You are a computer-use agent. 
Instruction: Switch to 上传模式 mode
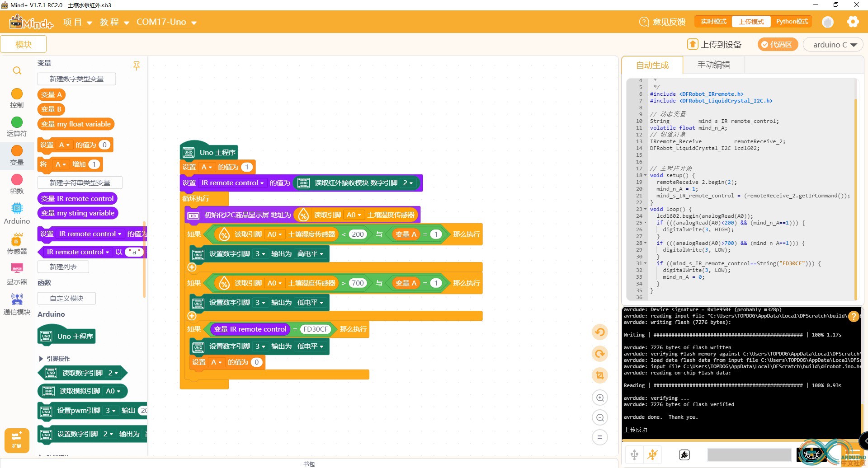[x=751, y=21]
